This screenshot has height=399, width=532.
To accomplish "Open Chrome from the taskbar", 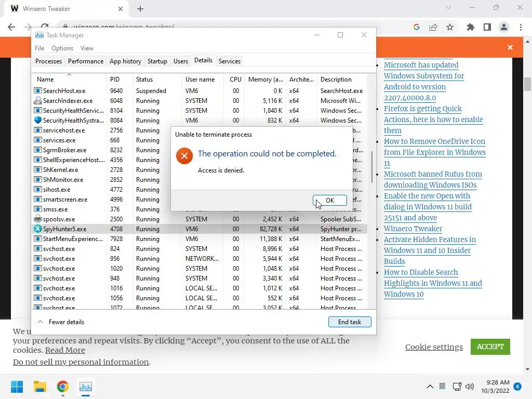I will click(63, 387).
